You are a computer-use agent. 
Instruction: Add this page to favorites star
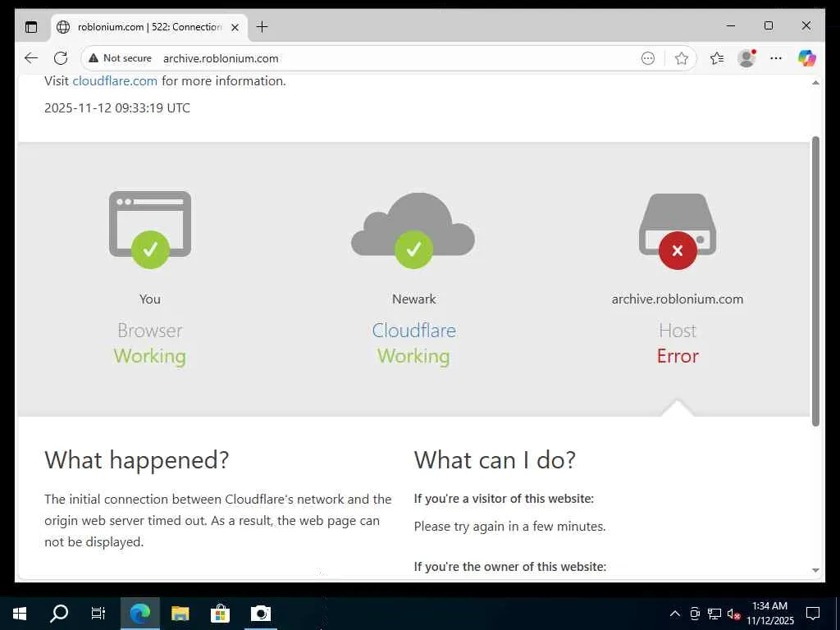point(682,58)
